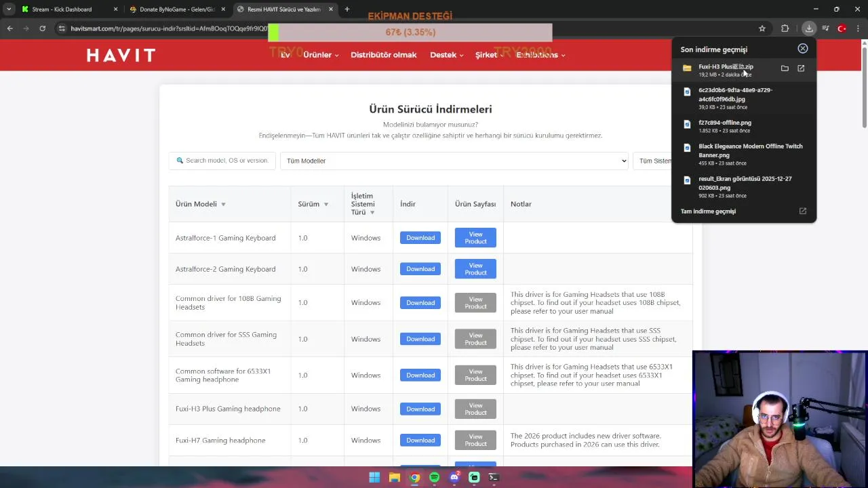Viewport: 868px width, 488px height.
Task: Show Fuxi-H3 Plus zip in folder
Action: pyautogui.click(x=785, y=68)
